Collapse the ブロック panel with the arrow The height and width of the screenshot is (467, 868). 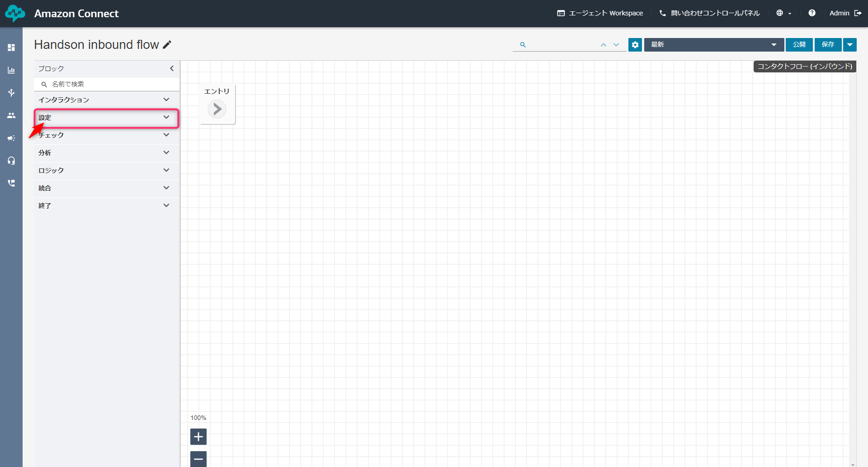[172, 68]
